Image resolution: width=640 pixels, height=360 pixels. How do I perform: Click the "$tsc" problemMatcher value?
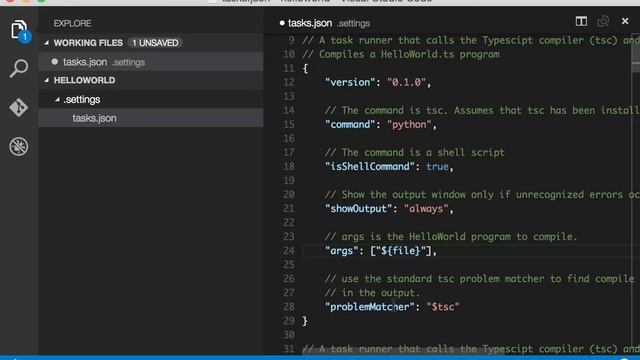point(443,307)
